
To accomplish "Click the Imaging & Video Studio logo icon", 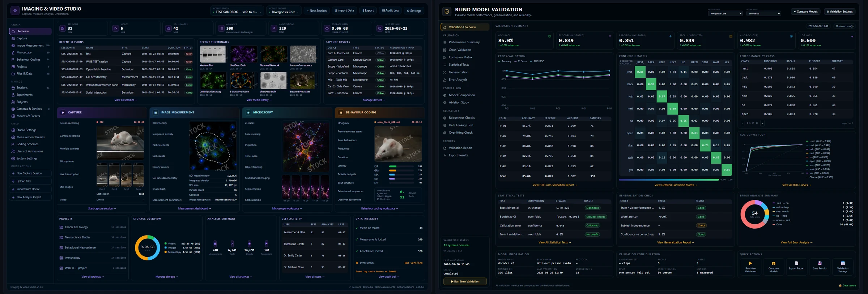I will pos(15,11).
